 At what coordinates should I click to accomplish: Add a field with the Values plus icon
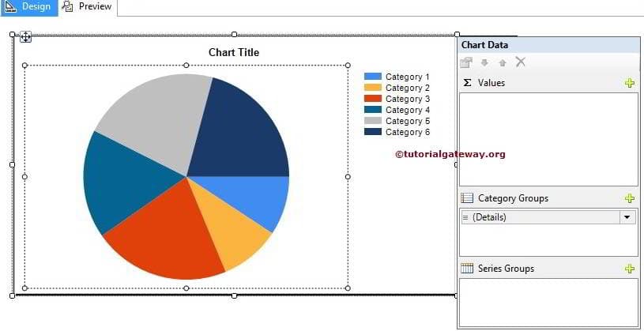pos(629,83)
